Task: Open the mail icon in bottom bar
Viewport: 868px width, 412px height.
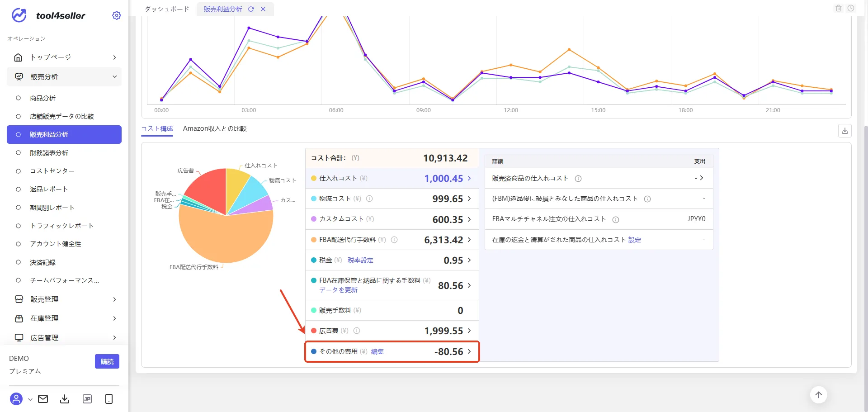Action: [43, 399]
